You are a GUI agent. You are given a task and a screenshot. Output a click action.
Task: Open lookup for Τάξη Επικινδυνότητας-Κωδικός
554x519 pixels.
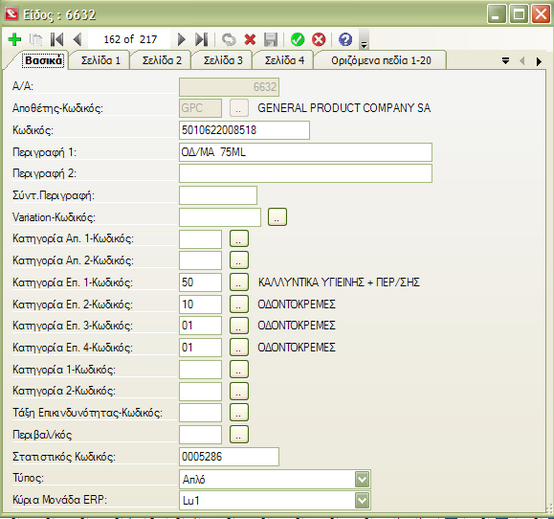pos(239,413)
